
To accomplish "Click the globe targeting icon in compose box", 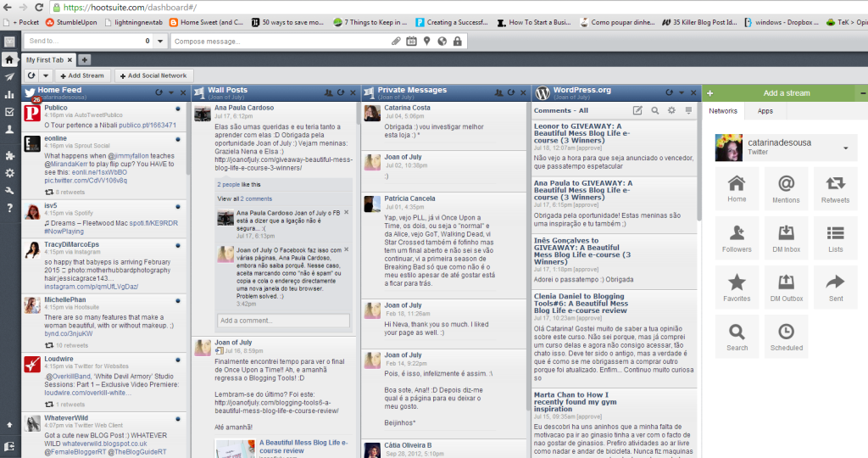I will click(x=442, y=41).
